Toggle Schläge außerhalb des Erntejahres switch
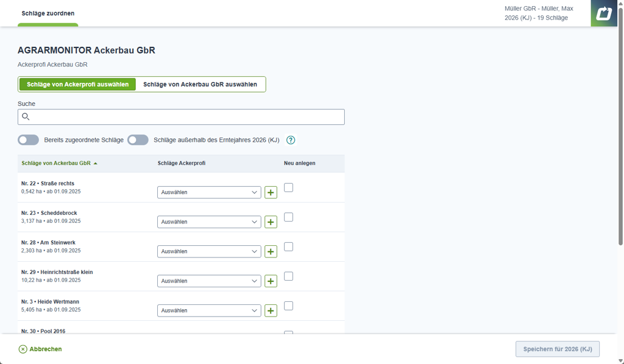This screenshot has width=624, height=364. point(138,140)
